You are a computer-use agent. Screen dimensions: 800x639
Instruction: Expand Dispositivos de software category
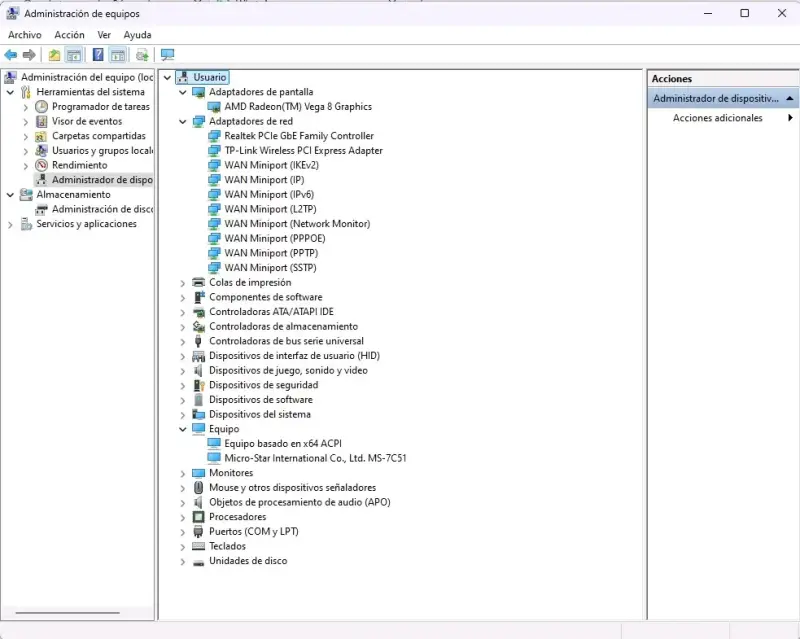coord(183,400)
